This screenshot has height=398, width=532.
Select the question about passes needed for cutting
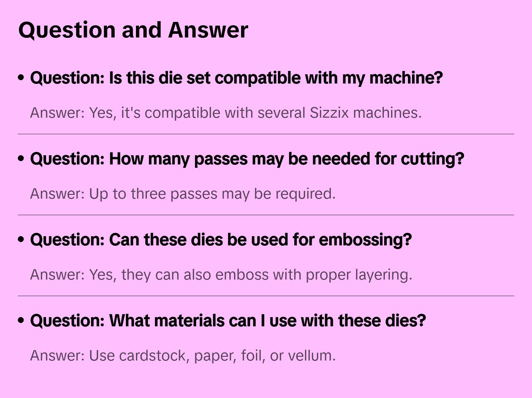pyautogui.click(x=247, y=159)
